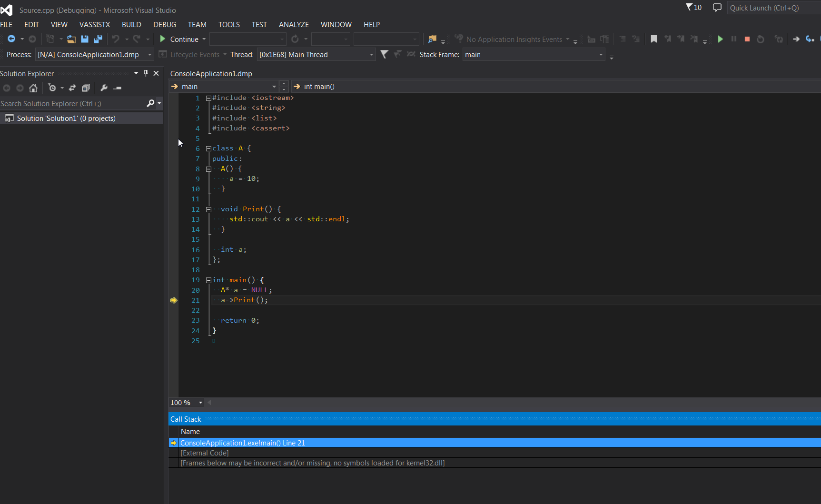Open the int main() member dropdown
This screenshot has width=821, height=504.
(x=556, y=87)
